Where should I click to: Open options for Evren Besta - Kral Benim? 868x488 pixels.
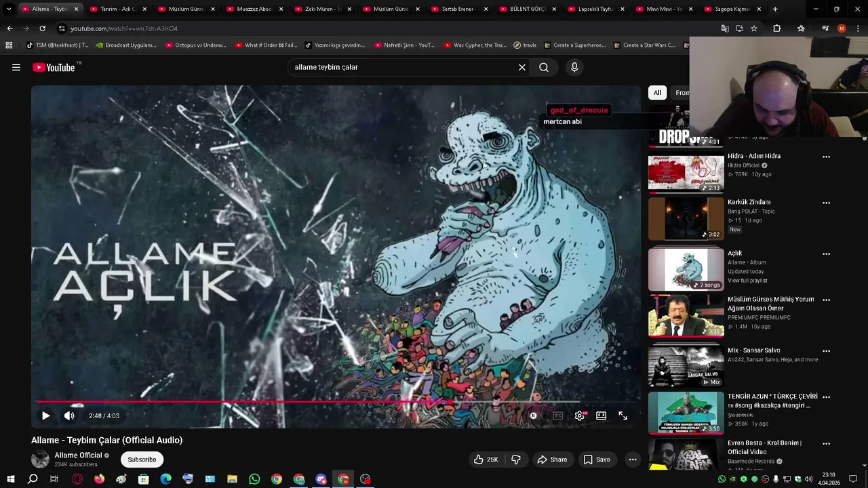click(826, 443)
